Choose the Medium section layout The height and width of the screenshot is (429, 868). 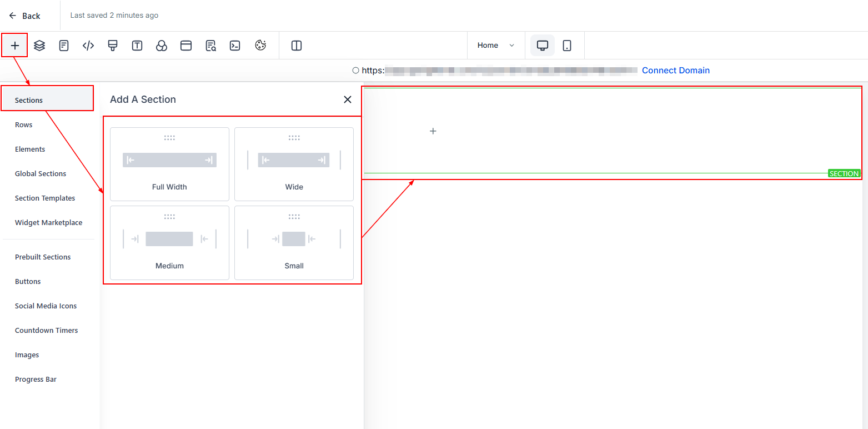click(169, 243)
